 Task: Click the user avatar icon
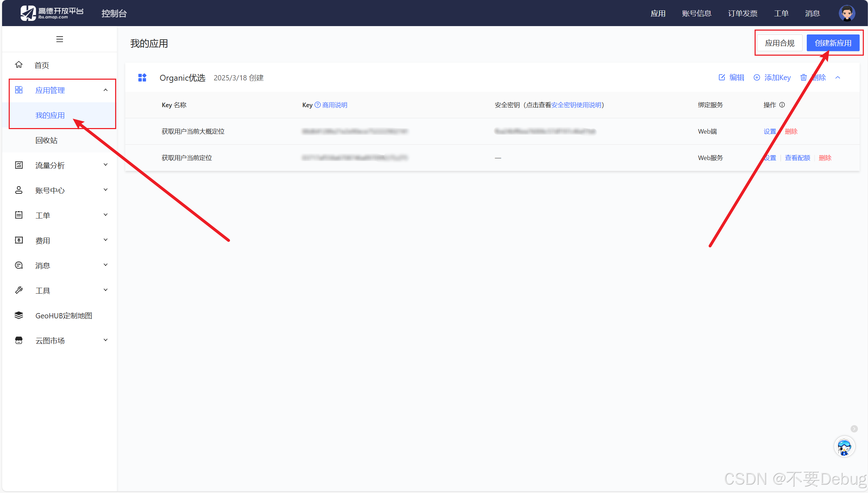pyautogui.click(x=846, y=14)
